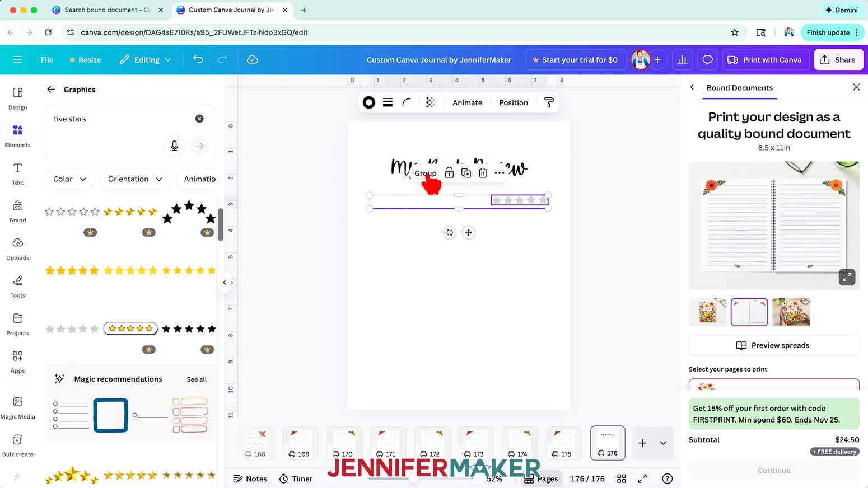Open the corner rounding tool
Image resolution: width=868 pixels, height=488 pixels.
[407, 102]
